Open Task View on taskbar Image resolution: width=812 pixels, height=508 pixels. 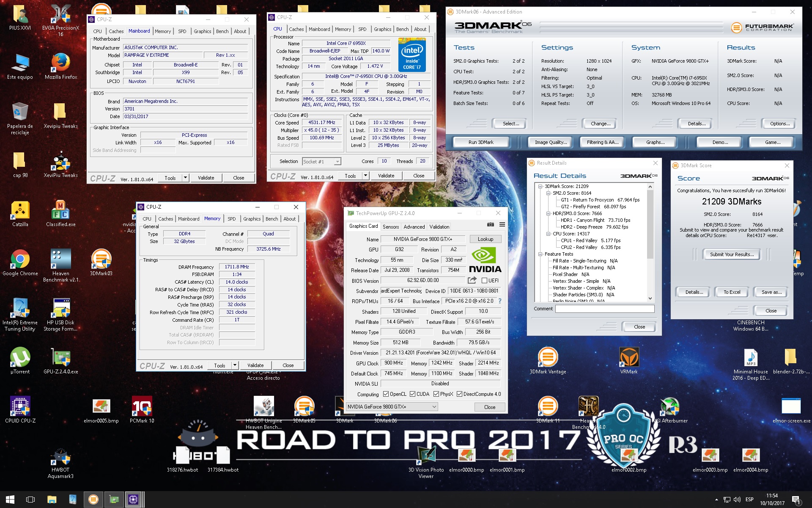(x=30, y=500)
